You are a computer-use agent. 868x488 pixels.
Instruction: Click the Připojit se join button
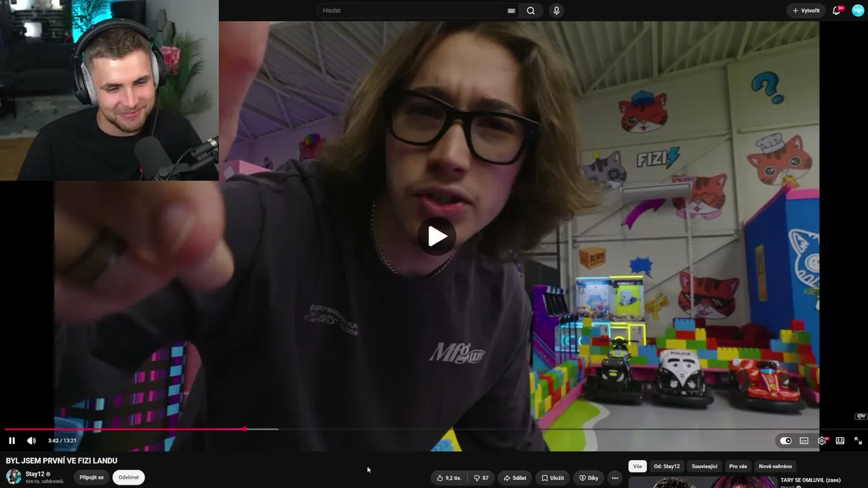click(92, 477)
